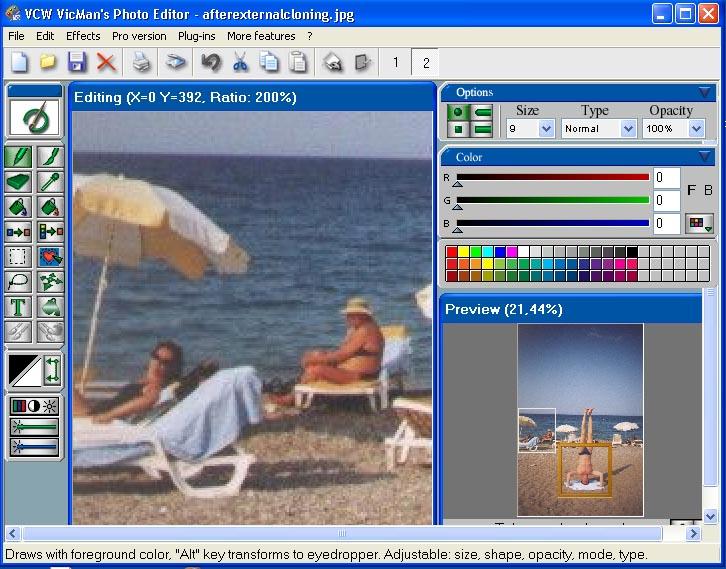Screen dimensions: 726x569
Task: Click the Preview thumbnail image
Action: [x=580, y=419]
